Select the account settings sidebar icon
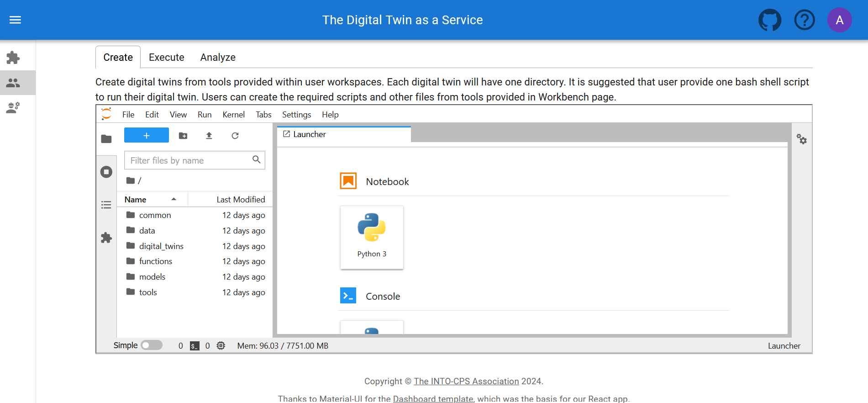 (13, 108)
